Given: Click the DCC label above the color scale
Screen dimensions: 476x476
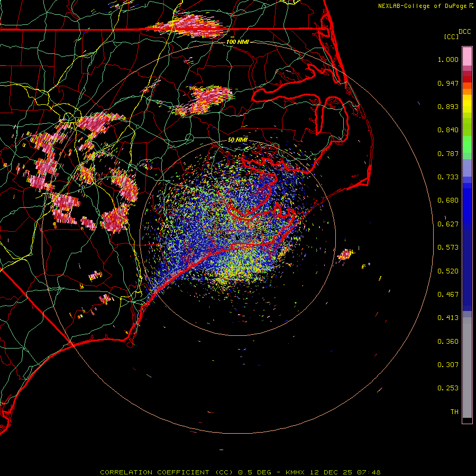Looking at the screenshot, I should click(464, 32).
